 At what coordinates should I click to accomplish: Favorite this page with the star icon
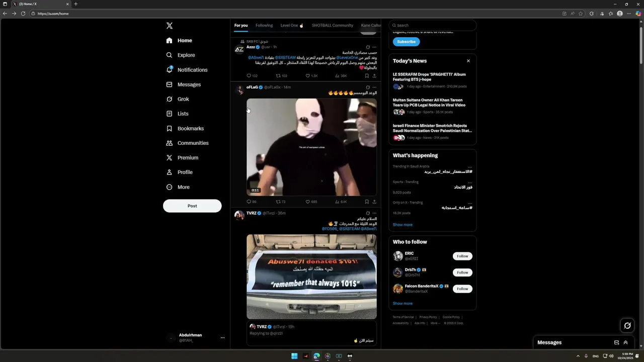(581, 14)
